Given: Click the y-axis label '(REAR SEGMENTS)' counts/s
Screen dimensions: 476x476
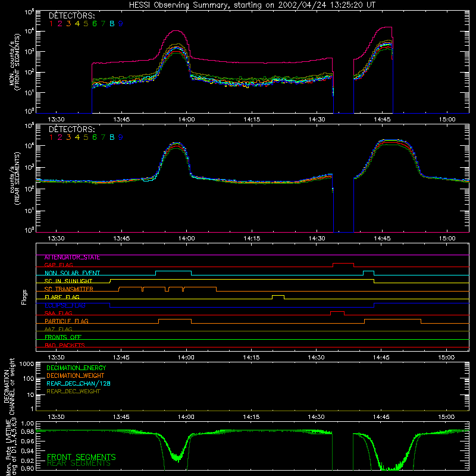Looking at the screenshot, I should point(17,178).
